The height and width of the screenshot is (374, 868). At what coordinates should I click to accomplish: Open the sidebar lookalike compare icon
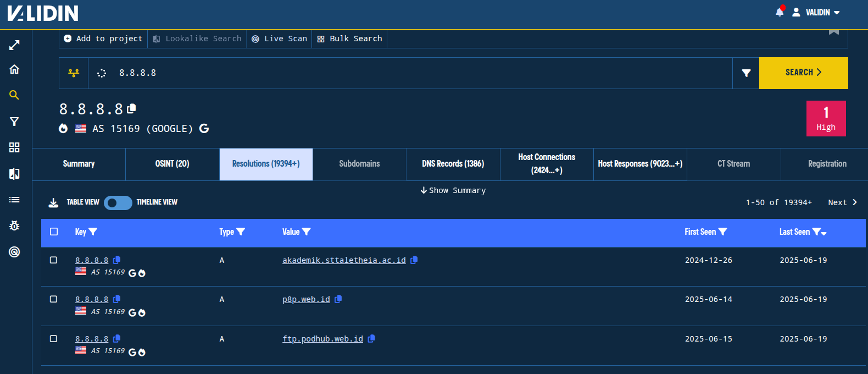tap(14, 174)
